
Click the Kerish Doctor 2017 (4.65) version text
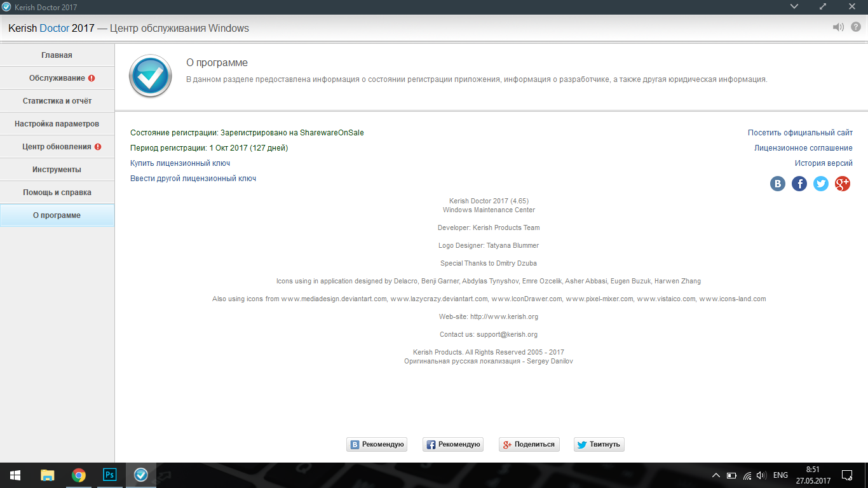pos(489,201)
